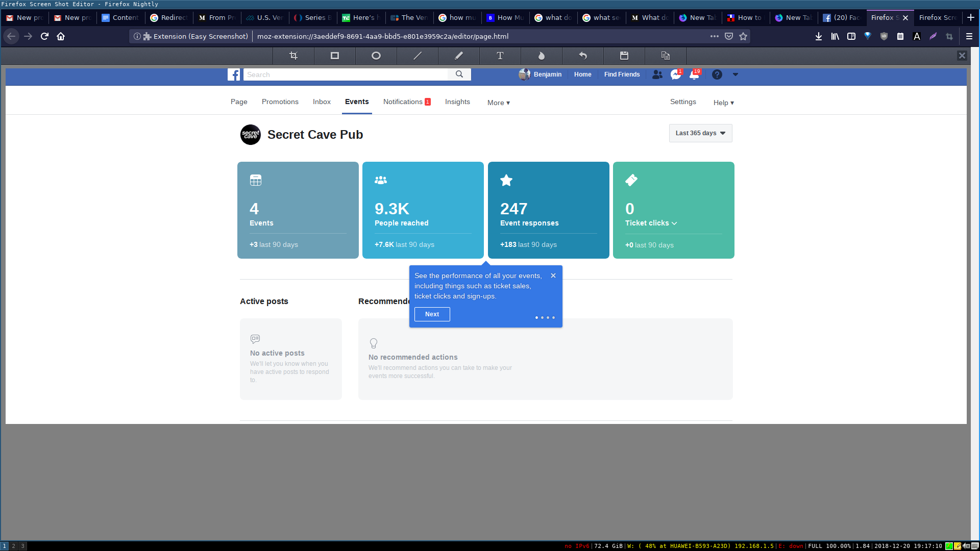This screenshot has height=551, width=980.
Task: Go to the Firefox home page
Action: click(x=61, y=36)
